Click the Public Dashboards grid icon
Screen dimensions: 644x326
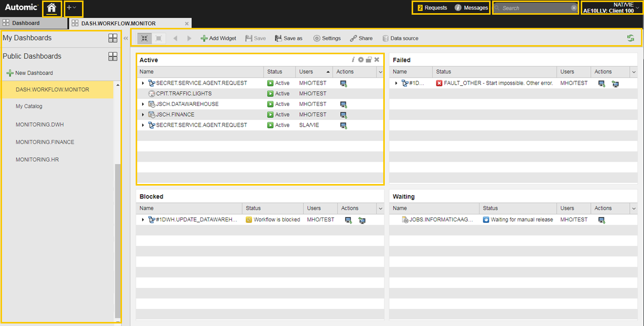tap(113, 56)
